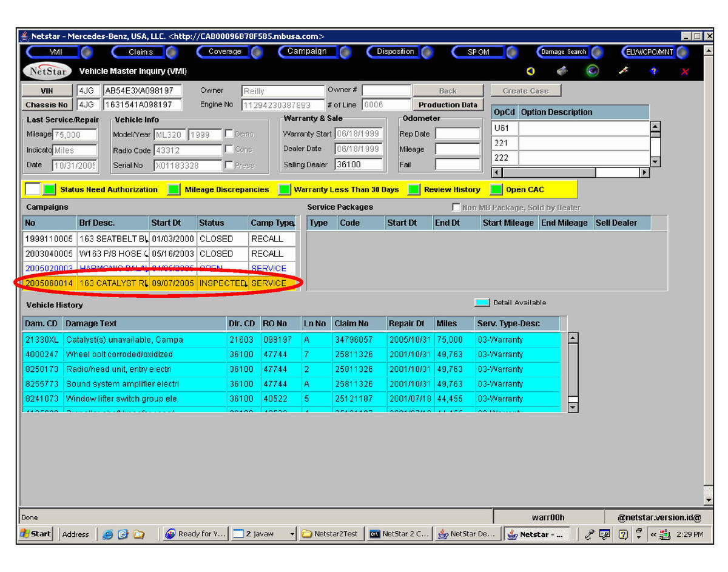The image size is (728, 572).
Task: Toggle the Demo checkbox
Action: [229, 133]
